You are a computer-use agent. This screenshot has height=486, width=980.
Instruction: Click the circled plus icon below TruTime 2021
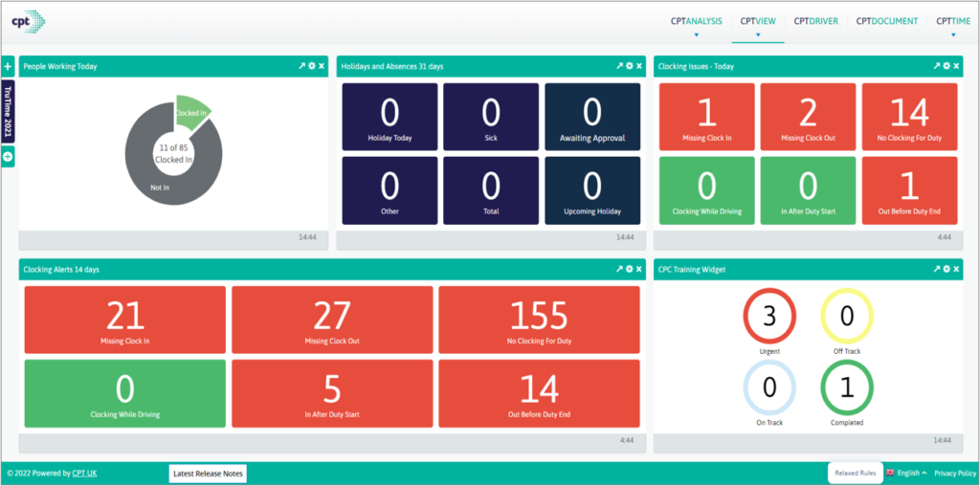pyautogui.click(x=8, y=157)
